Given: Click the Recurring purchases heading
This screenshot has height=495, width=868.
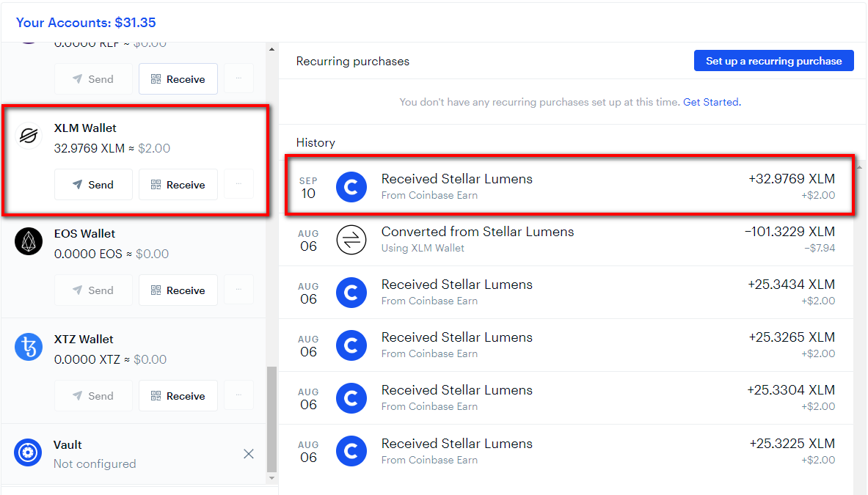Looking at the screenshot, I should (x=353, y=62).
